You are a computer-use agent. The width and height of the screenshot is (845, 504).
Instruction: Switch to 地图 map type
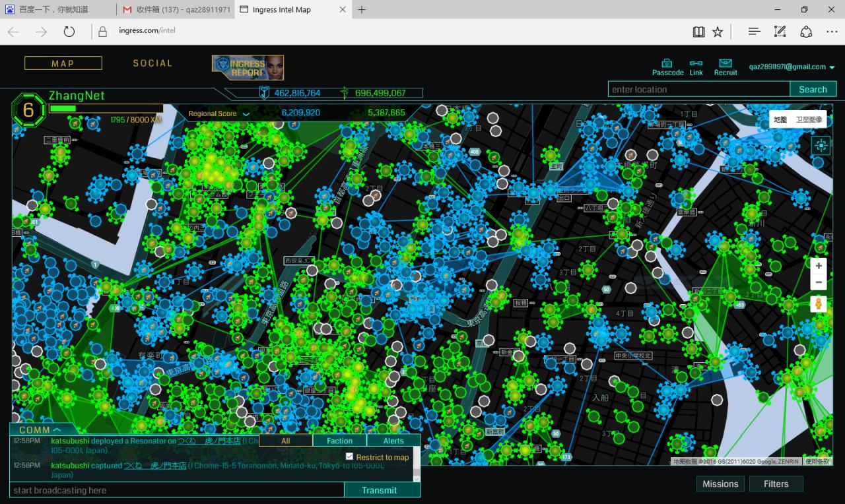[780, 119]
